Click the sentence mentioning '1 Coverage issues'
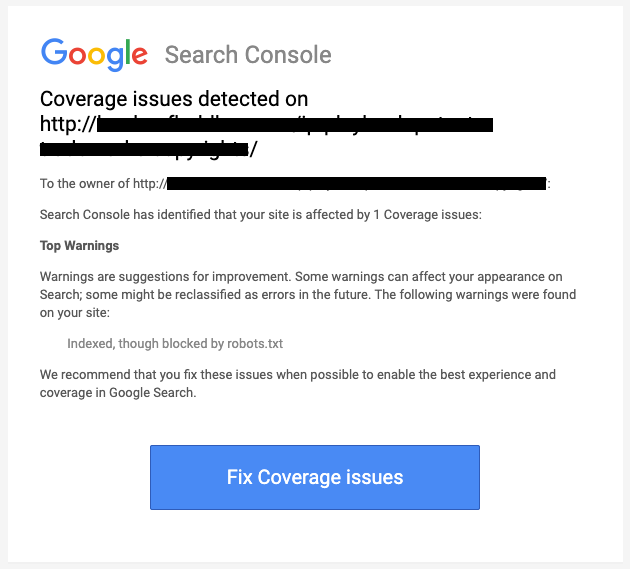Image resolution: width=630 pixels, height=569 pixels. [x=260, y=215]
